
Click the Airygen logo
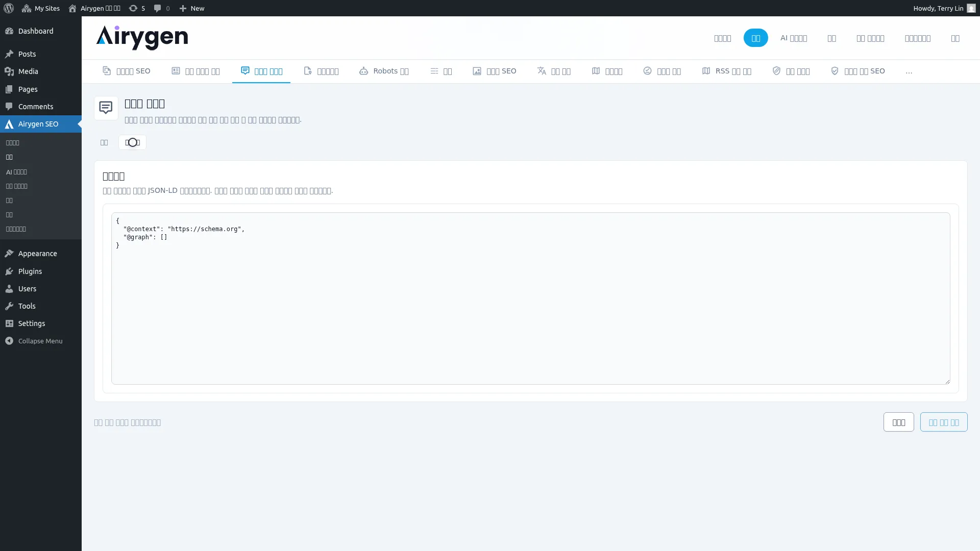click(x=142, y=38)
